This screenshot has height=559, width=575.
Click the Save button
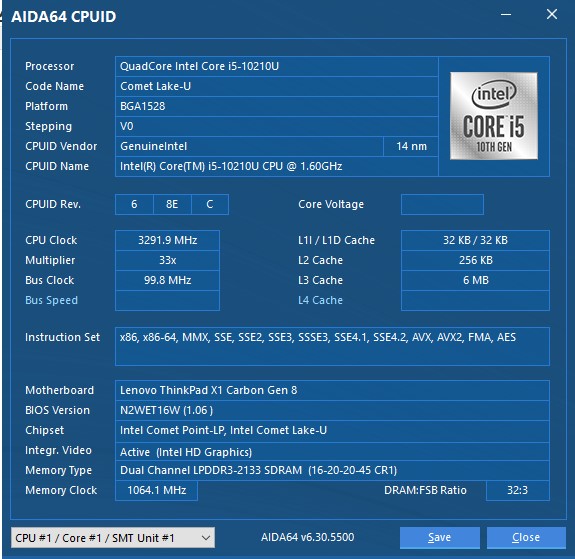440,538
